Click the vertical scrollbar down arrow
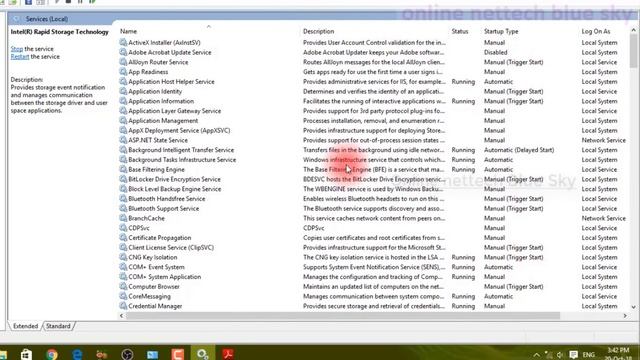 [633, 307]
